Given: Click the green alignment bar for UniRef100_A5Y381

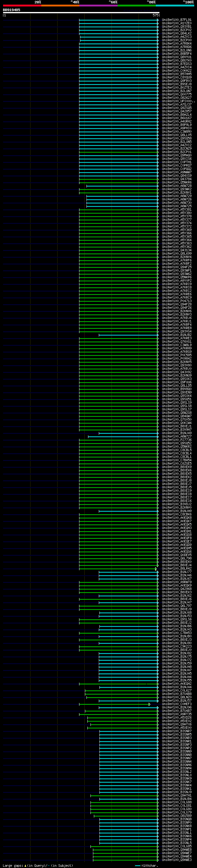Looking at the screenshot, I should point(119,210).
